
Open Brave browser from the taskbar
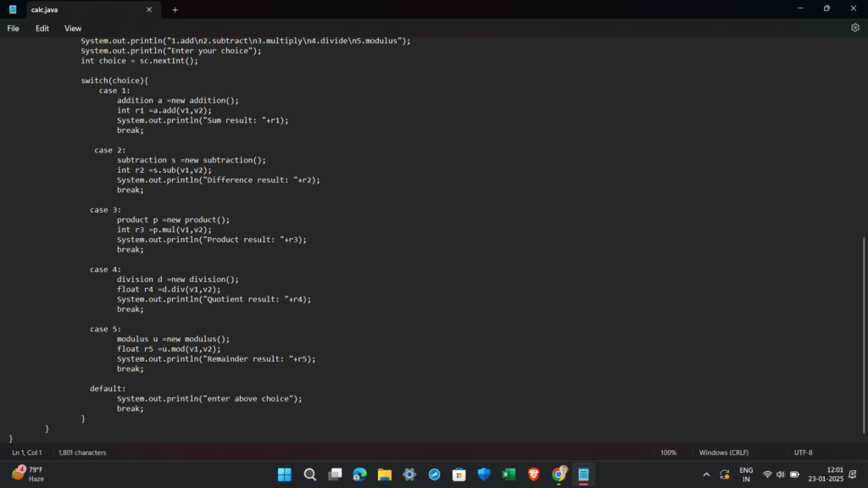click(534, 474)
